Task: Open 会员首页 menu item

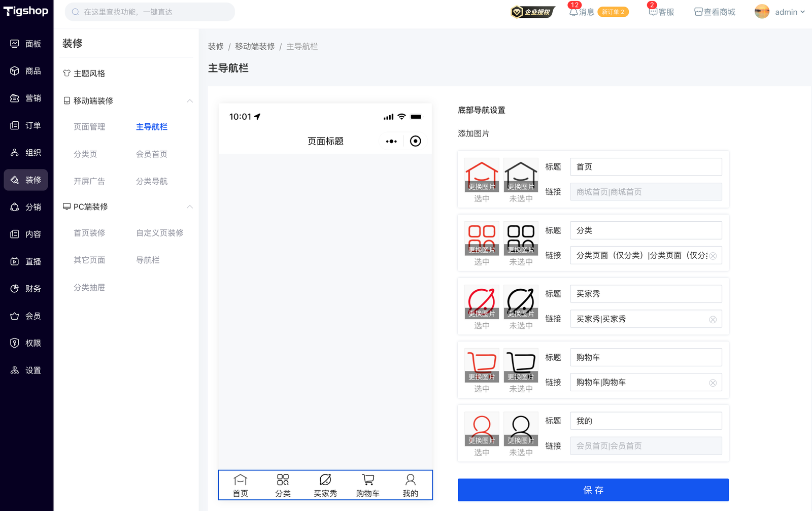Action: 152,154
